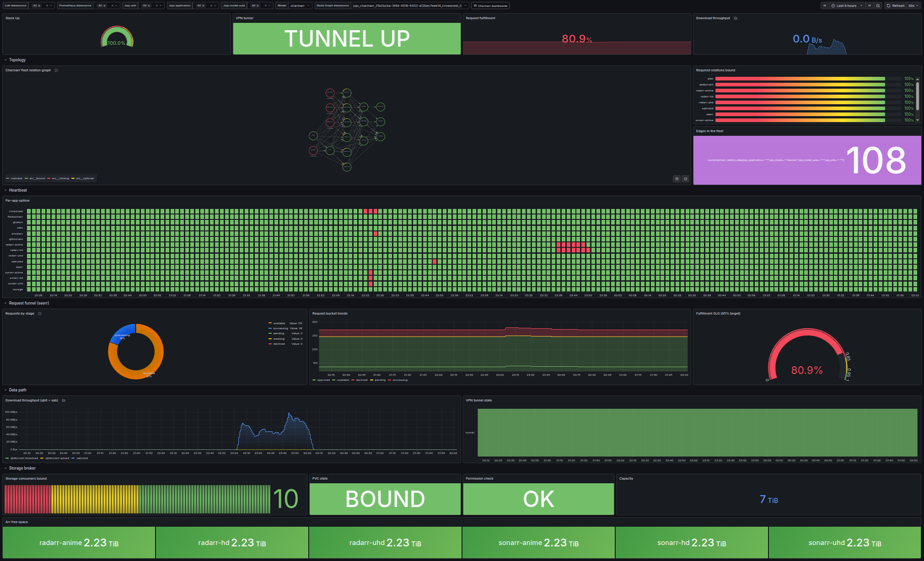Viewport: 924px width, 561px height.
Task: Toggle arc__bound legend entry
Action: pos(35,178)
